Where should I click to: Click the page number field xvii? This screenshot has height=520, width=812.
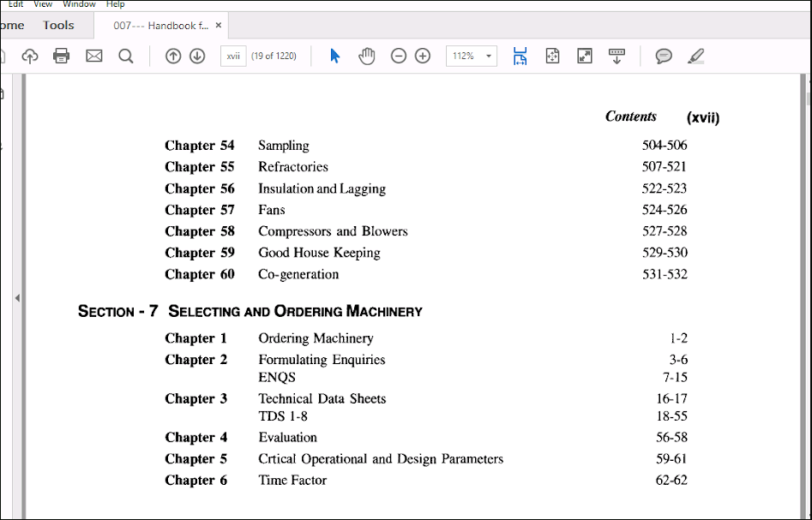tap(233, 56)
